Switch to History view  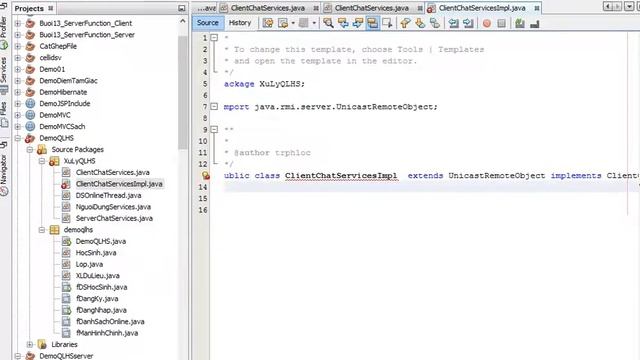click(x=240, y=23)
